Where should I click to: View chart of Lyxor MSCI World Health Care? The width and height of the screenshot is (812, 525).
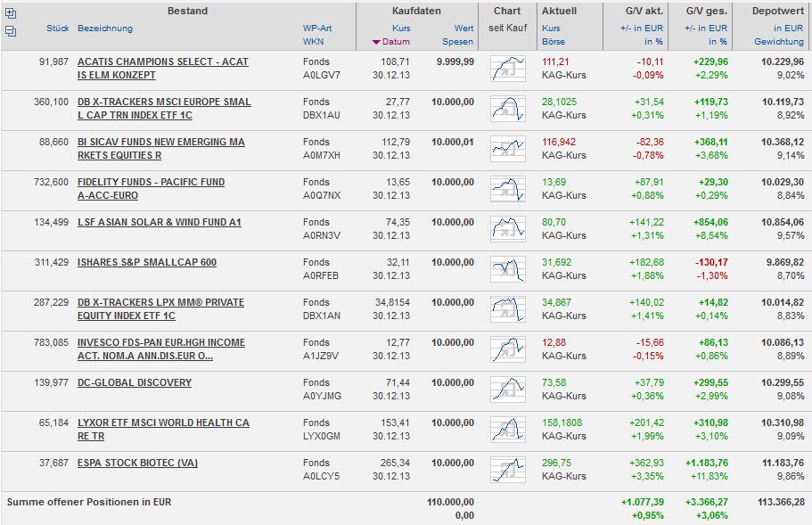pos(507,431)
